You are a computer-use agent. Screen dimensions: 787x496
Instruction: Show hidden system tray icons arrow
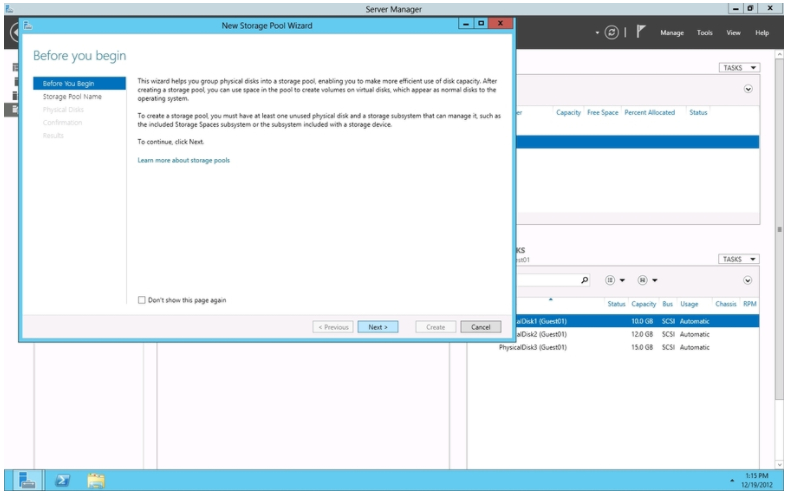click(732, 481)
